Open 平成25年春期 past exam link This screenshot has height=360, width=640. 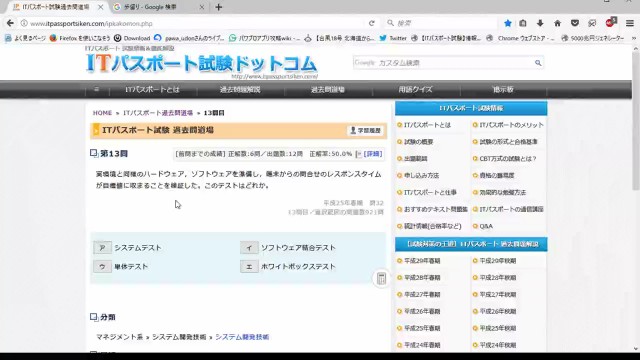point(422,328)
